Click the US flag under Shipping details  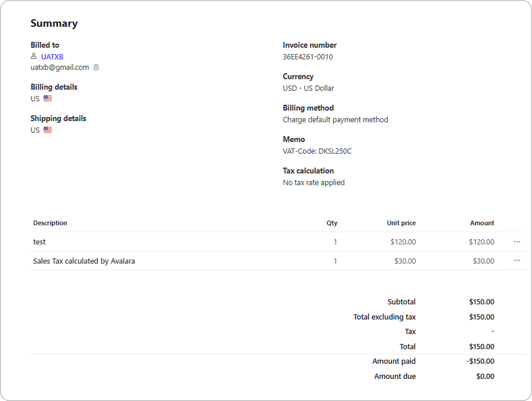tap(48, 130)
